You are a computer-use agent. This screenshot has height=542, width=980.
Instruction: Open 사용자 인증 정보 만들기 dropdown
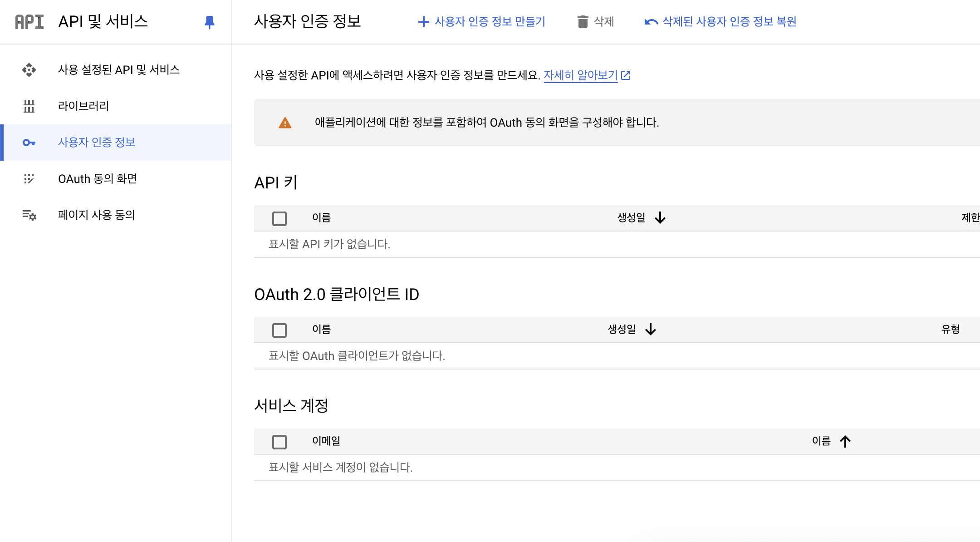click(481, 22)
